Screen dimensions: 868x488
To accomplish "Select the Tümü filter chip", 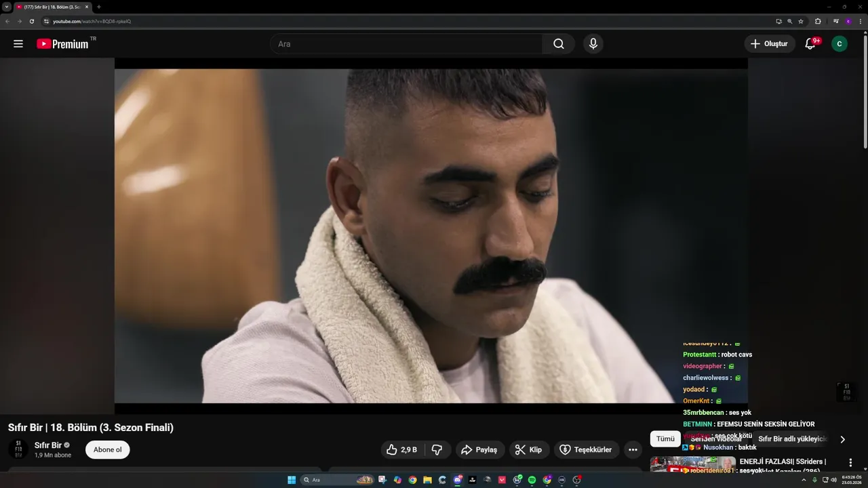I will (665, 439).
